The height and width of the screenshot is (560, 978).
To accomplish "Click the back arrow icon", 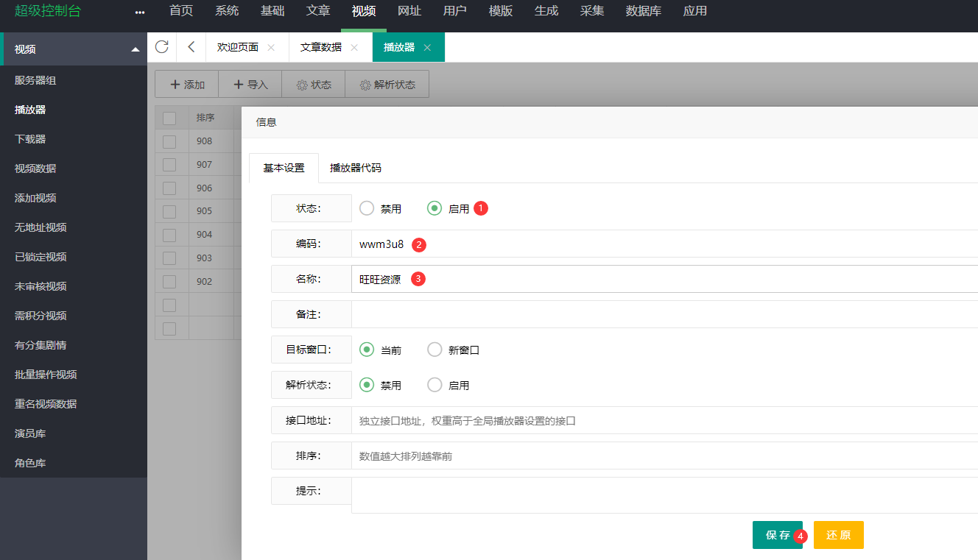I will pyautogui.click(x=191, y=47).
